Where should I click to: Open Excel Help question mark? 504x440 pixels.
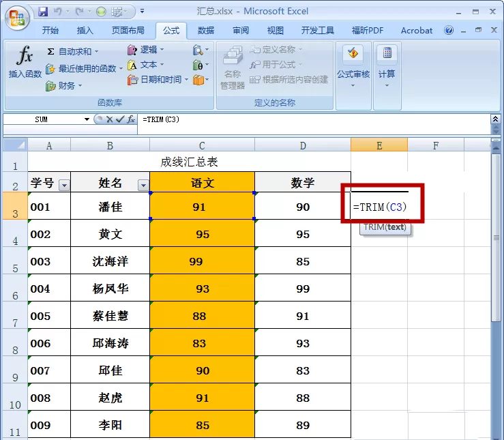pos(449,30)
